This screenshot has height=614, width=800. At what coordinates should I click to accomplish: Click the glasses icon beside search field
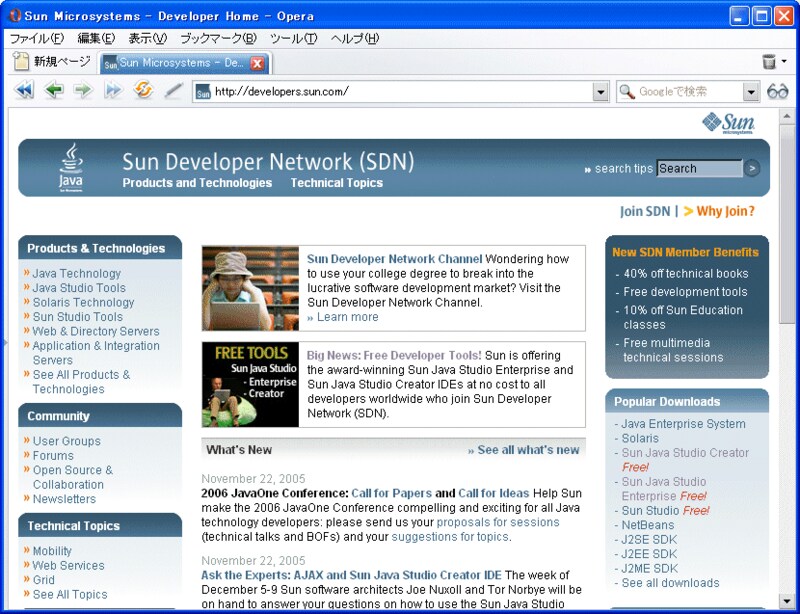click(x=778, y=92)
